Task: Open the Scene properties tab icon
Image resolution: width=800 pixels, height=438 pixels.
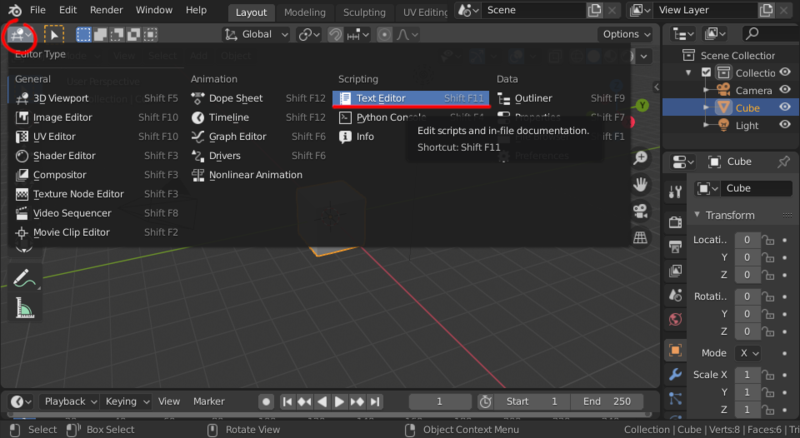Action: [676, 295]
